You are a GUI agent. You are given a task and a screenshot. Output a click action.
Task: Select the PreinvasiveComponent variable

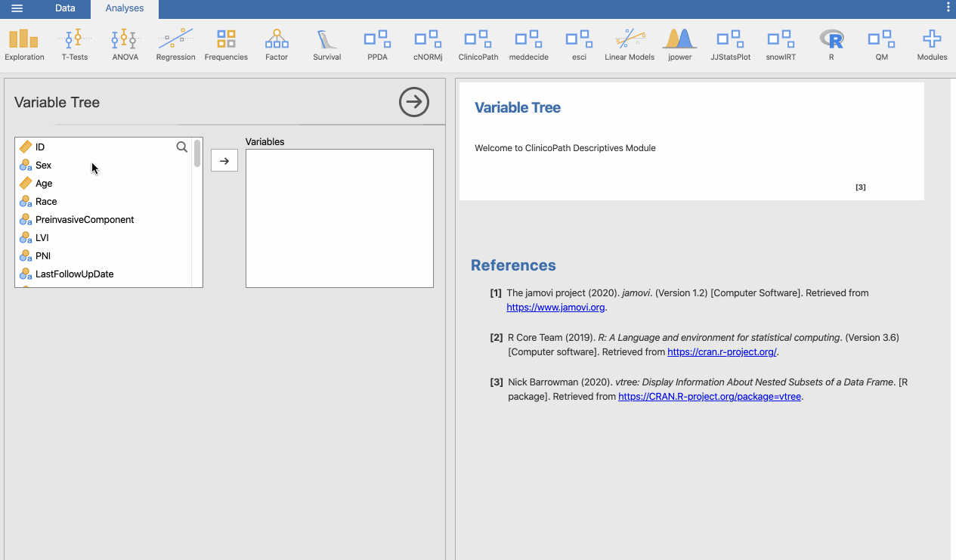pyautogui.click(x=104, y=219)
